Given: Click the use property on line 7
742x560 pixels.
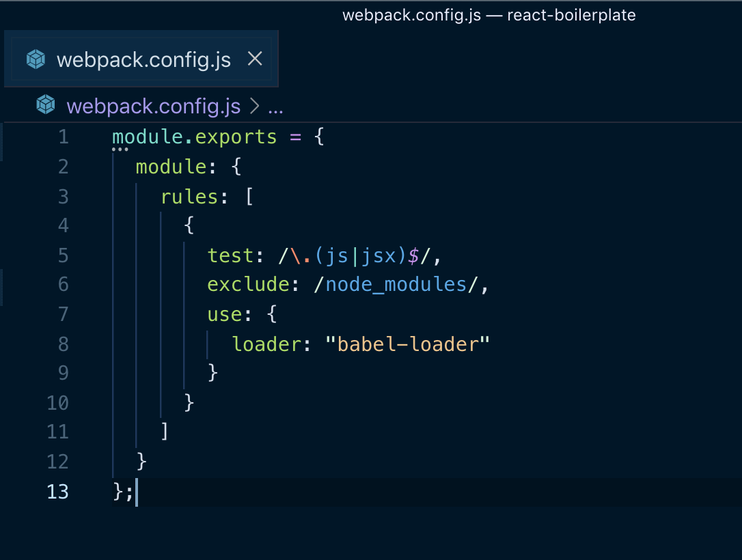Looking at the screenshot, I should 221,313.
